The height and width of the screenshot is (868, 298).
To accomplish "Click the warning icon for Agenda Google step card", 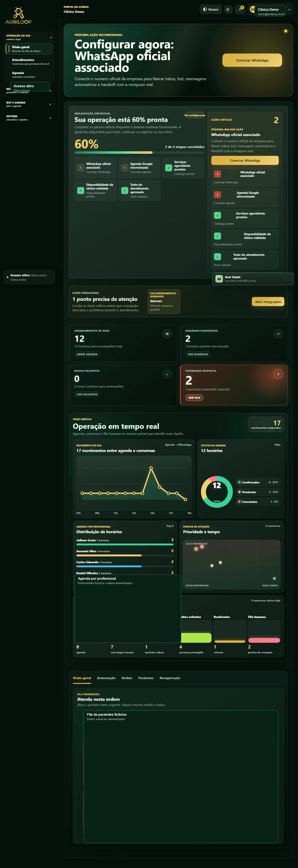I will 125,167.
